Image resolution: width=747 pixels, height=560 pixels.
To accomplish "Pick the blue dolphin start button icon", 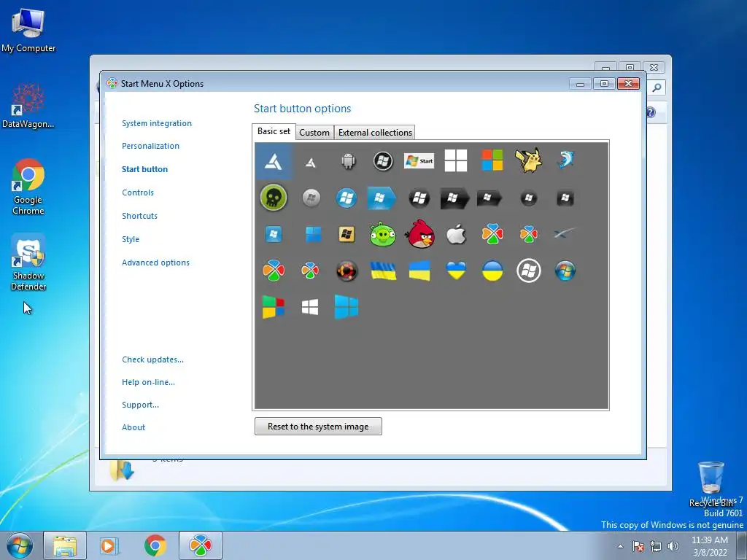I will point(565,160).
